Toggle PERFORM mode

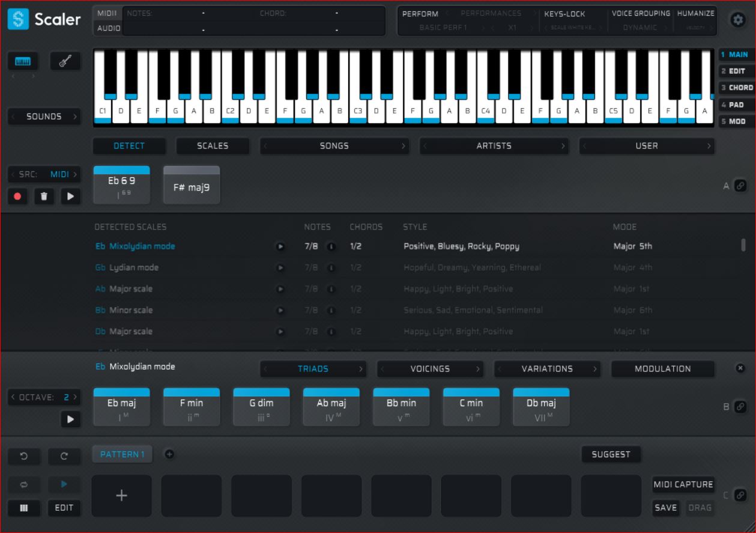[420, 13]
